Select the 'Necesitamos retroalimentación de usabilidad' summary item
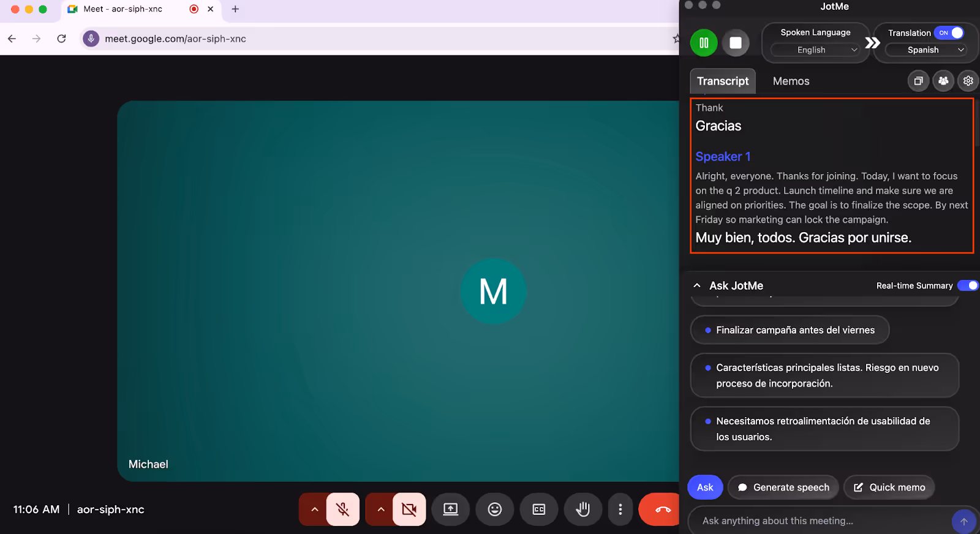The image size is (980, 534). pos(824,429)
